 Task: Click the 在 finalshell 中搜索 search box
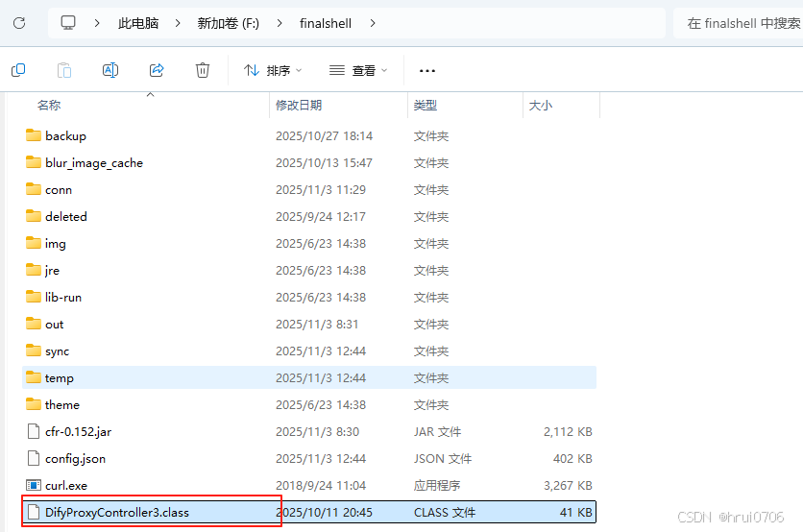click(738, 23)
